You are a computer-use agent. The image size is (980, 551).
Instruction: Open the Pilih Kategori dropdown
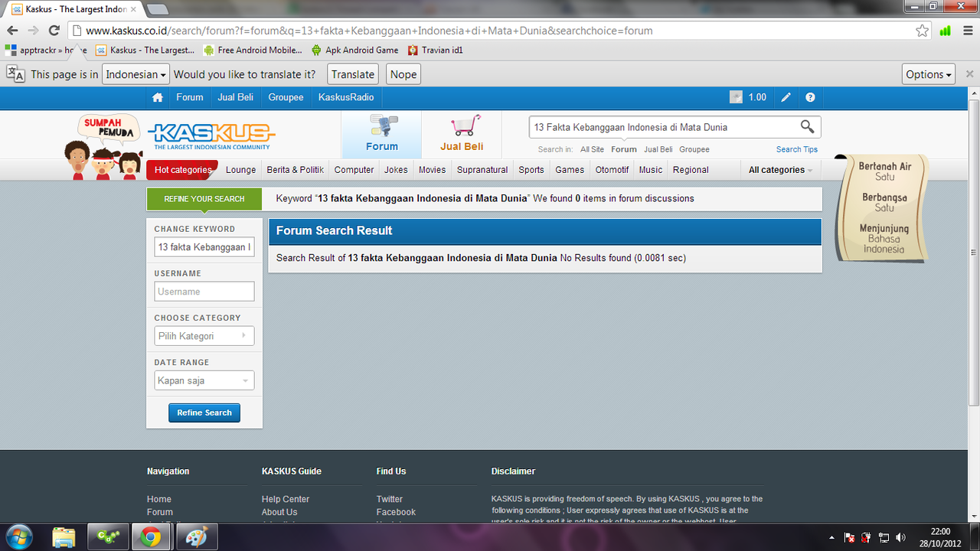[x=204, y=336]
